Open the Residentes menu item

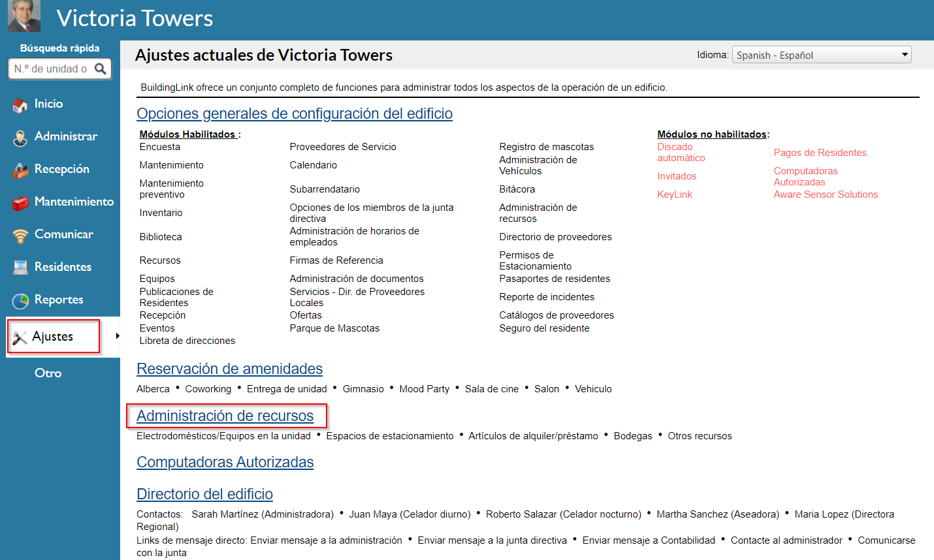click(63, 267)
